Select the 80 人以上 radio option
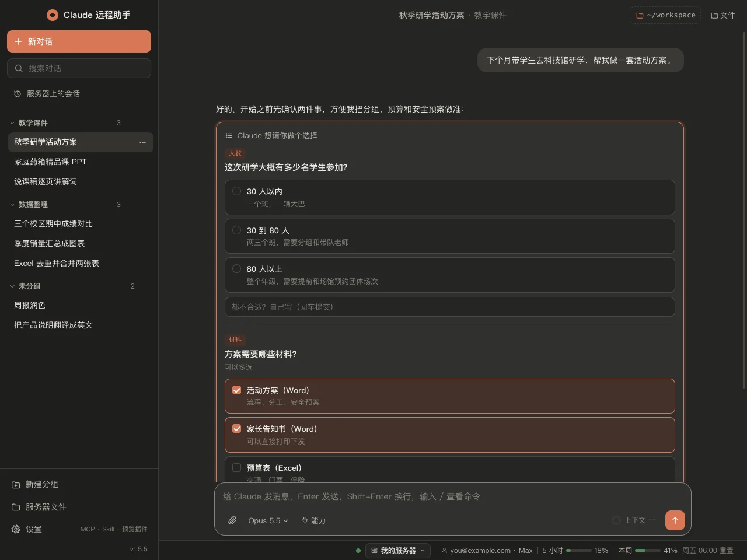This screenshot has height=560, width=747. (236, 269)
